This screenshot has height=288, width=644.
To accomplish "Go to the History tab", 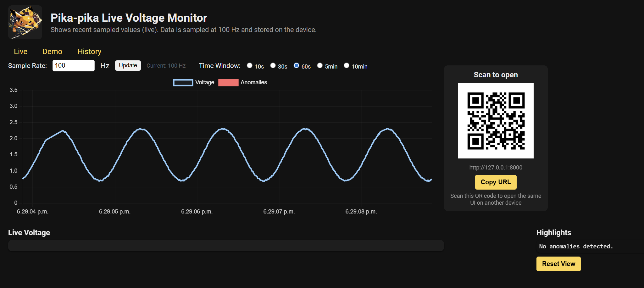I will 89,52.
